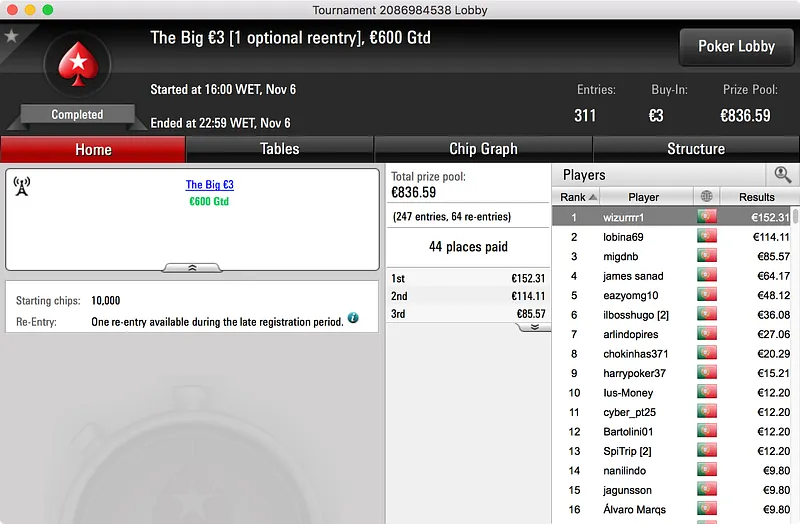Screen dimensions: 800x524
Task: Open The Big €3 link
Action: click(209, 185)
